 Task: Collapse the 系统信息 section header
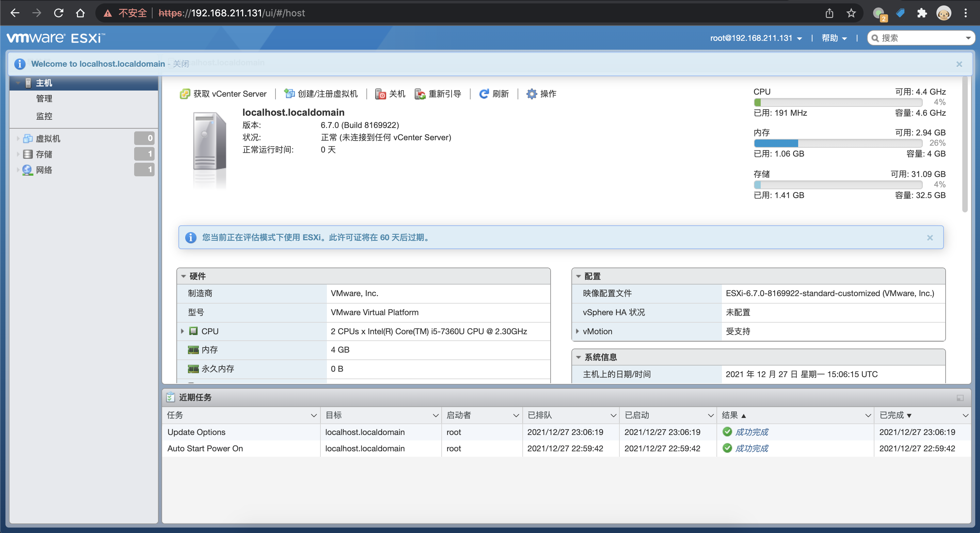tap(579, 357)
